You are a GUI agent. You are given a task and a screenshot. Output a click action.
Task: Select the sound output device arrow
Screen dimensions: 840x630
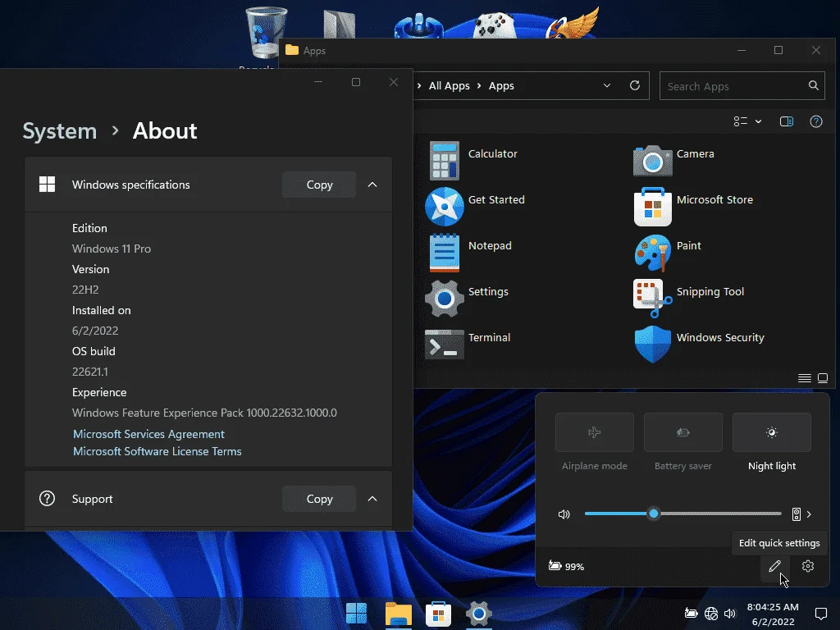click(808, 514)
